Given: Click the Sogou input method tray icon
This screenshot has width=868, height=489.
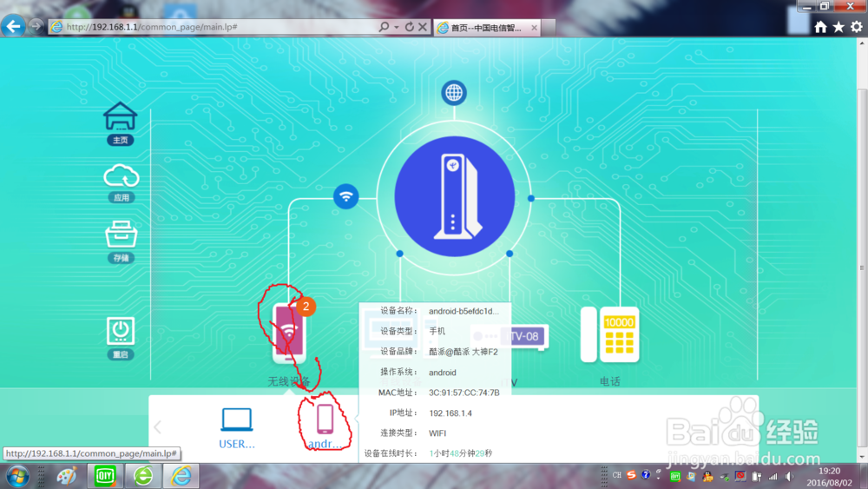Looking at the screenshot, I should (x=631, y=475).
